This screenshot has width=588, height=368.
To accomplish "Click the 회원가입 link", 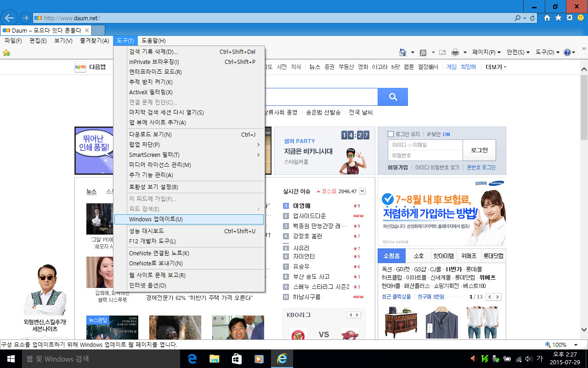I will pos(398,168).
